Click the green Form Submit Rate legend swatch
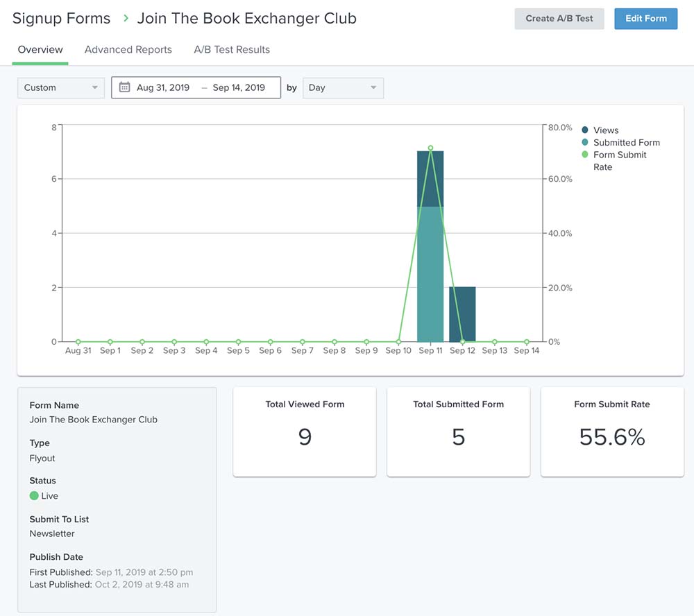The height and width of the screenshot is (616, 694). point(586,155)
